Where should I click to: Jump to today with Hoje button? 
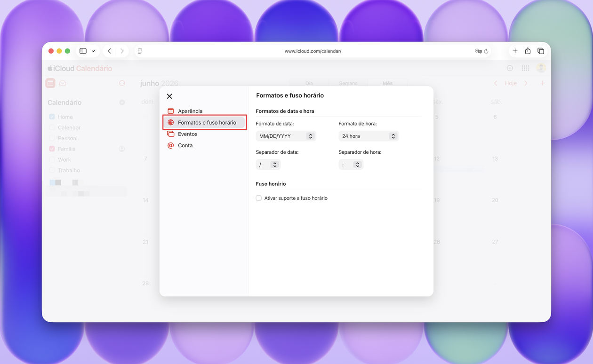[x=511, y=83]
